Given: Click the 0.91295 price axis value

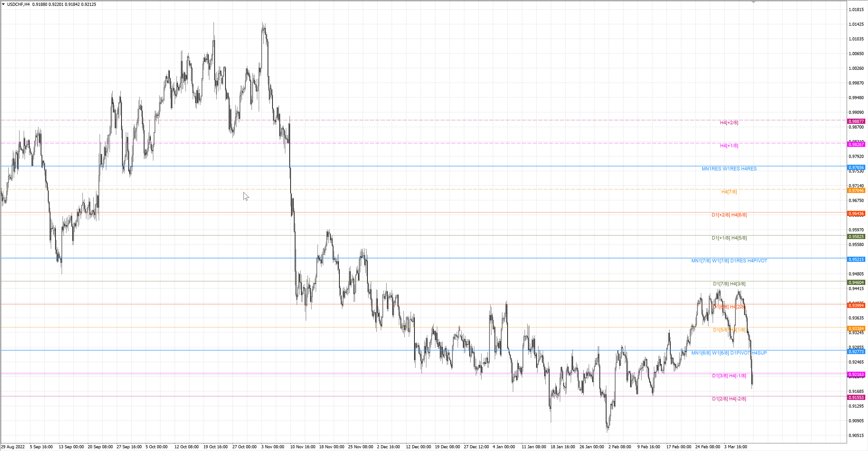Looking at the screenshot, I should click(x=856, y=406).
